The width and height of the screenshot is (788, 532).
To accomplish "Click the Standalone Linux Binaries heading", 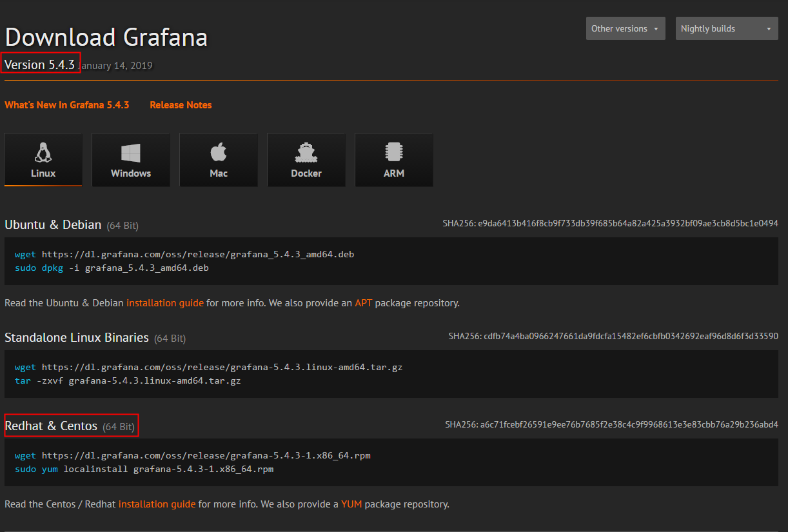I will coord(77,338).
